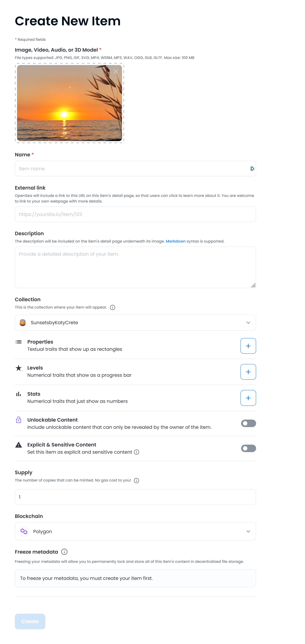Click the Explicit & Sensitive Content info icon
305x644 pixels.
coord(136,452)
